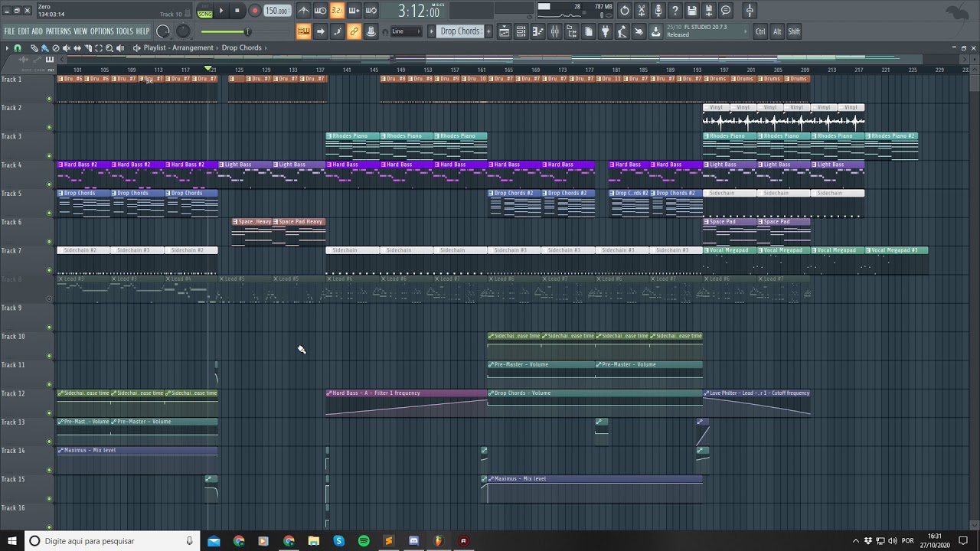Mute Track 3 with its green dot
980x551 pixels.
(50, 155)
